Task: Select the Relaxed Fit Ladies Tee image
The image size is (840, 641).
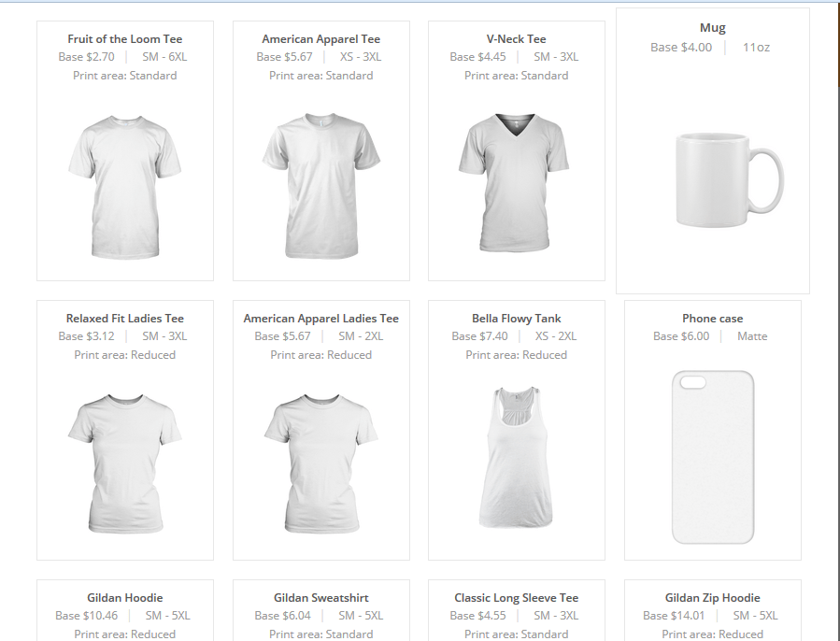Action: [x=125, y=463]
